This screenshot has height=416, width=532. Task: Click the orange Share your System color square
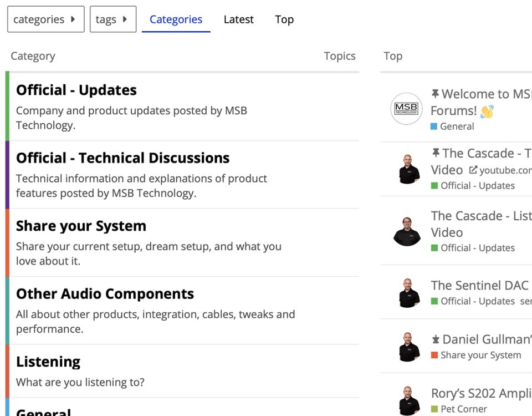click(x=434, y=355)
